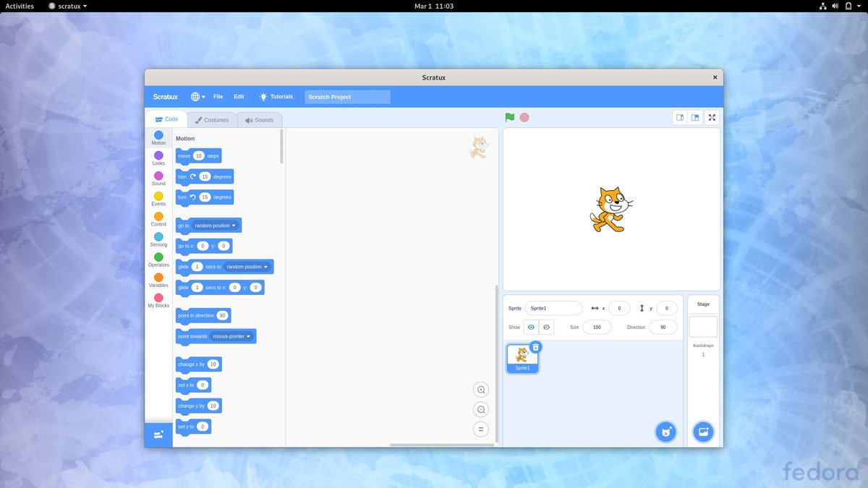The width and height of the screenshot is (868, 488).
Task: Switch to large stage layout
Action: [x=695, y=118]
